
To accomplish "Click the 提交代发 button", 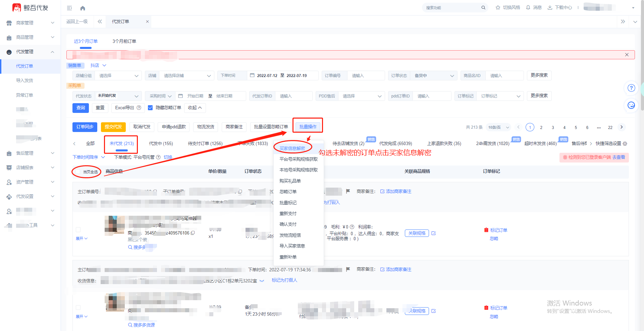I will pos(113,127).
